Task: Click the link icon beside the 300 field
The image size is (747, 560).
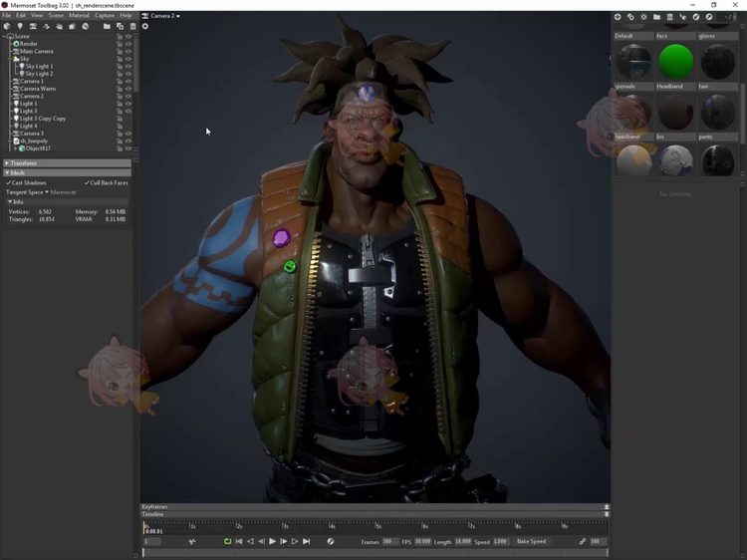Action: pos(583,541)
